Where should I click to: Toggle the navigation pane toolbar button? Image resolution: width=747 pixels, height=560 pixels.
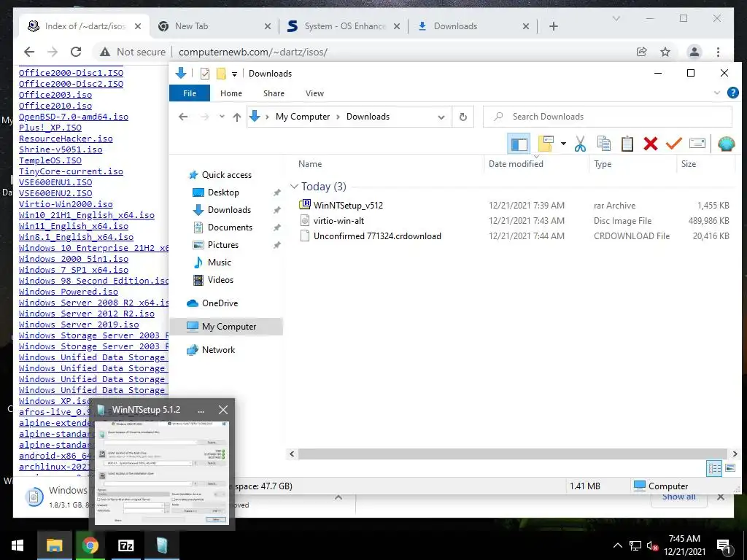tap(519, 144)
